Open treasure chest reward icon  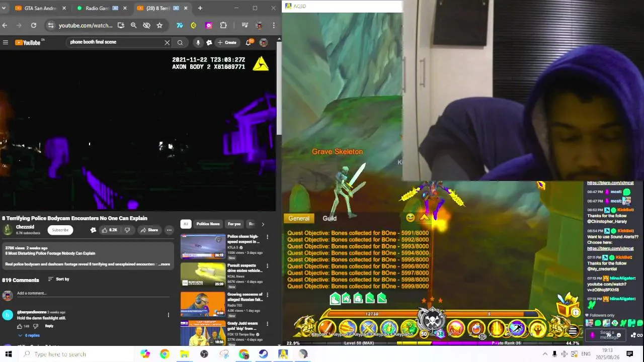[x=569, y=306]
